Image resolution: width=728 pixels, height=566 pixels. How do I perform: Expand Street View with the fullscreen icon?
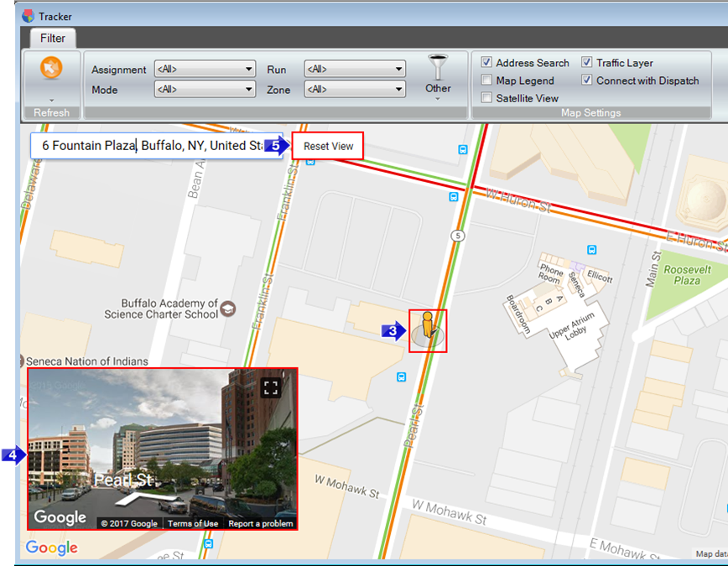coord(271,387)
